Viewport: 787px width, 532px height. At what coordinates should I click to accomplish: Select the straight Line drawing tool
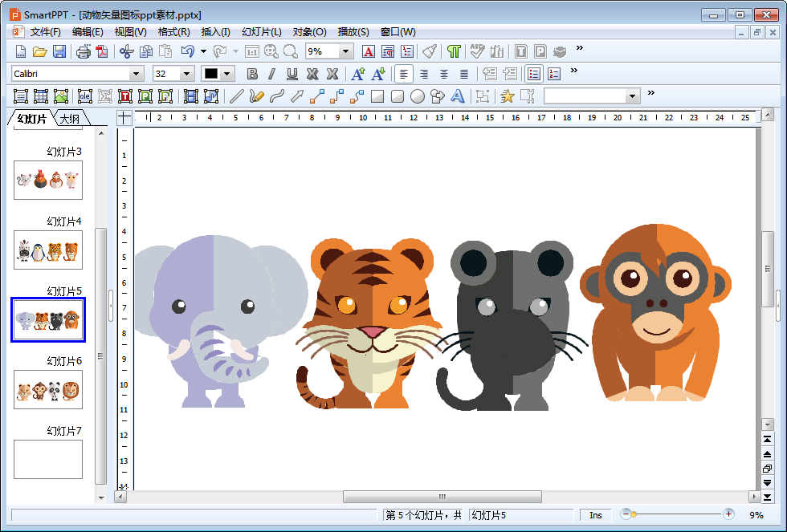pos(236,95)
